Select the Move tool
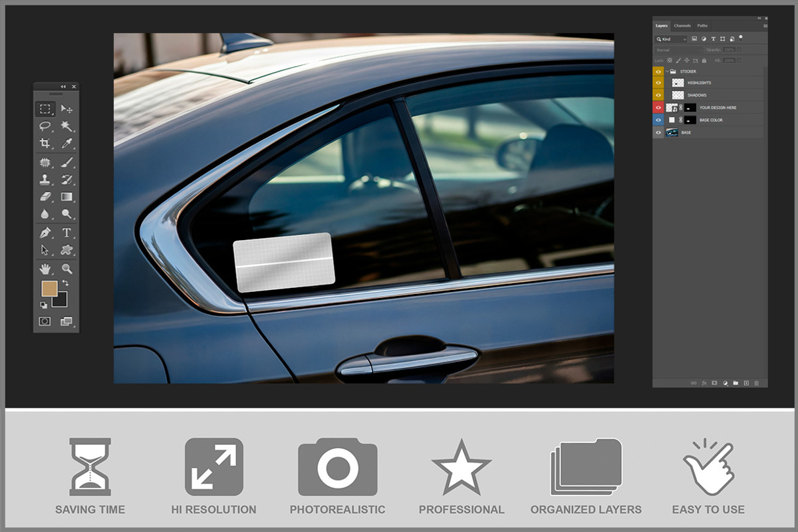The height and width of the screenshot is (532, 798). (66, 109)
